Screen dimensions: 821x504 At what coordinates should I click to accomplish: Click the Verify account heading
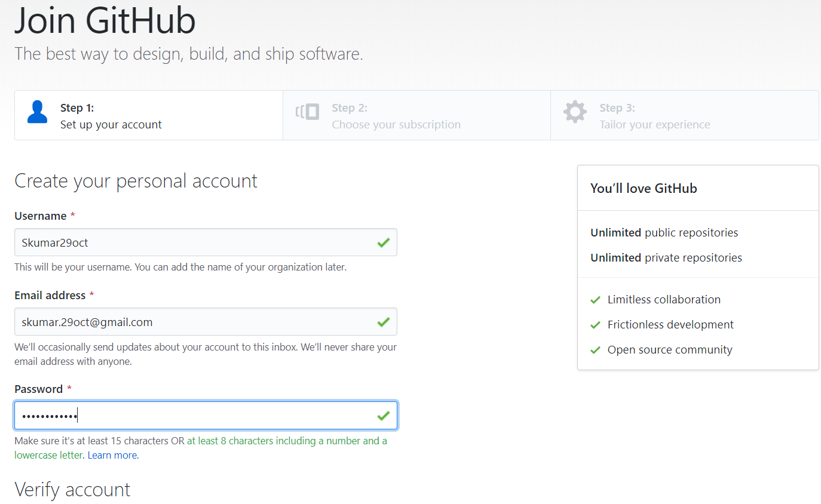[72, 490]
